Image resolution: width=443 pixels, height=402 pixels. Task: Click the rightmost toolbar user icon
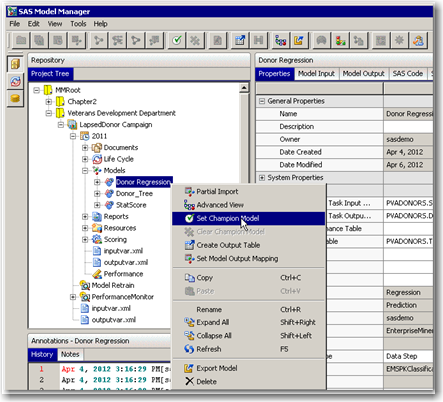click(418, 41)
